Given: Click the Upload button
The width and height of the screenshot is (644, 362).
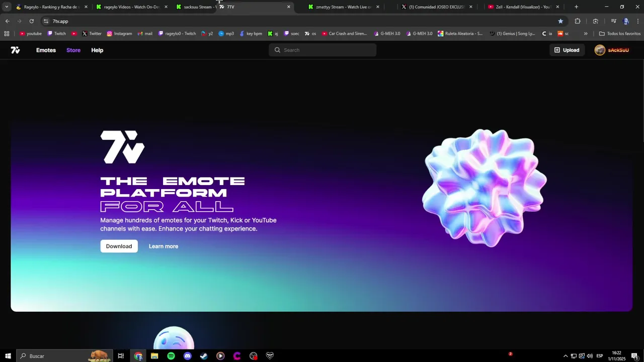Looking at the screenshot, I should (567, 50).
